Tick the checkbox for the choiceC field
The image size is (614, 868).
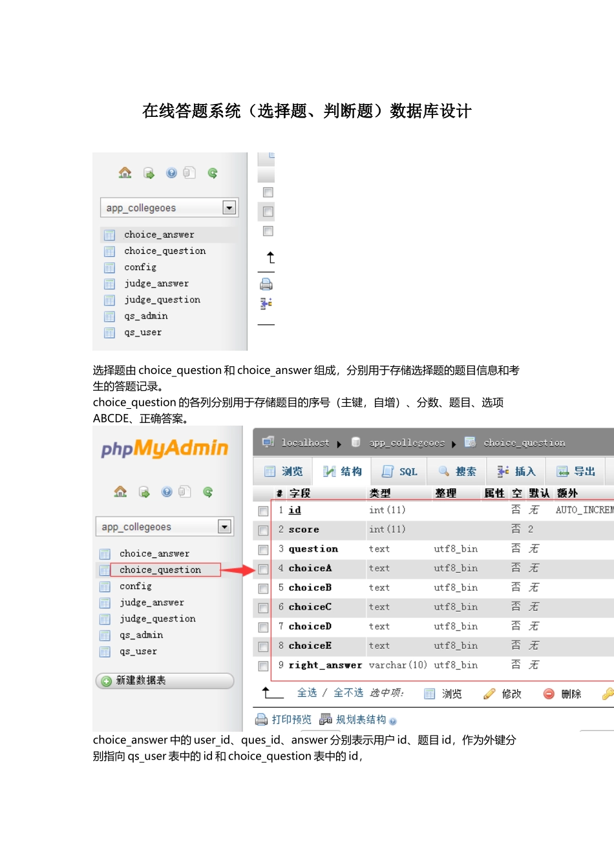[263, 608]
